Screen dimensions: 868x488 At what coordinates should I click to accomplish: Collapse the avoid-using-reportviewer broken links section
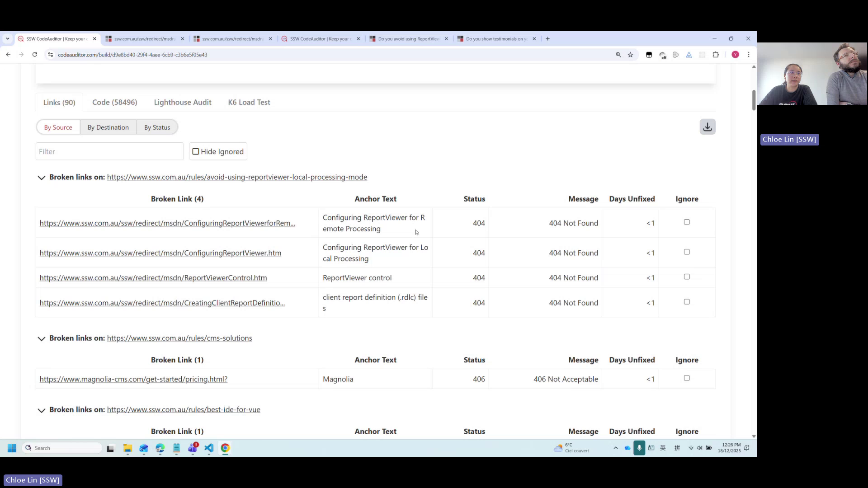click(41, 178)
